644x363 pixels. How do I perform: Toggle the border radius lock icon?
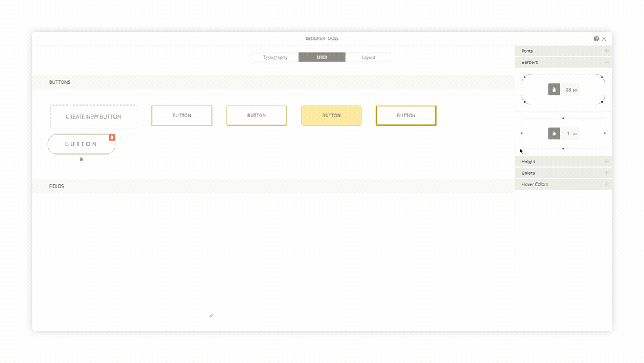click(x=554, y=90)
